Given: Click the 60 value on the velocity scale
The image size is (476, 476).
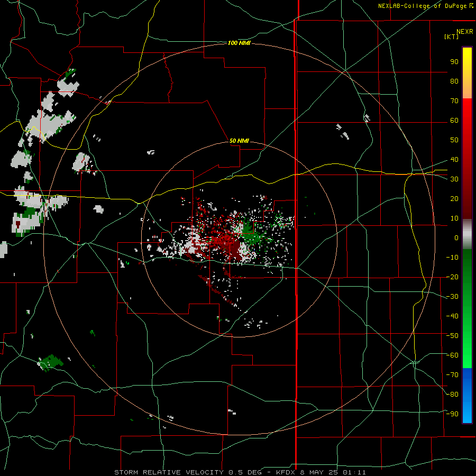Looking at the screenshot, I should click(x=454, y=121).
